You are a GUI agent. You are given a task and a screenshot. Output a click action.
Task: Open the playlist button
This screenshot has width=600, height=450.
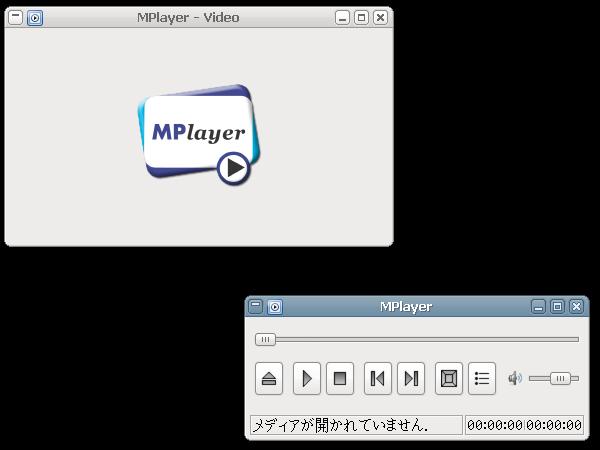[482, 378]
